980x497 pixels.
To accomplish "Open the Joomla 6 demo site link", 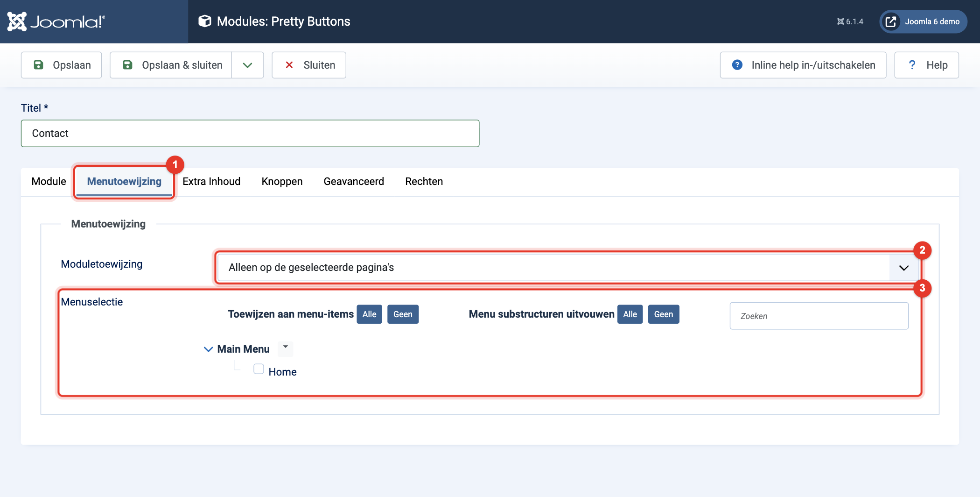I will point(923,21).
